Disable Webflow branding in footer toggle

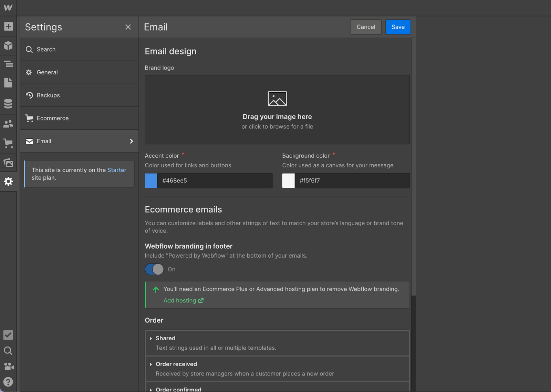pyautogui.click(x=154, y=269)
